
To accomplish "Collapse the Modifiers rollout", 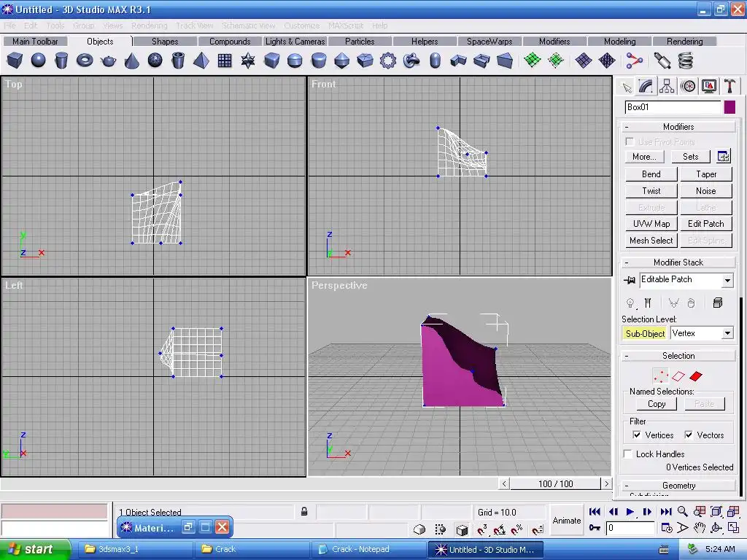I will tap(678, 127).
